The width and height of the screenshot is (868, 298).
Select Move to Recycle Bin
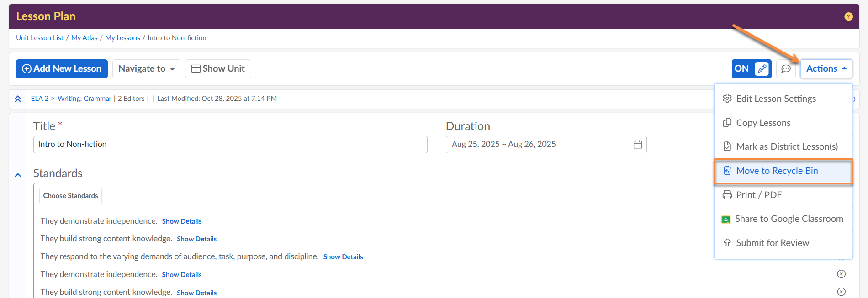(777, 171)
